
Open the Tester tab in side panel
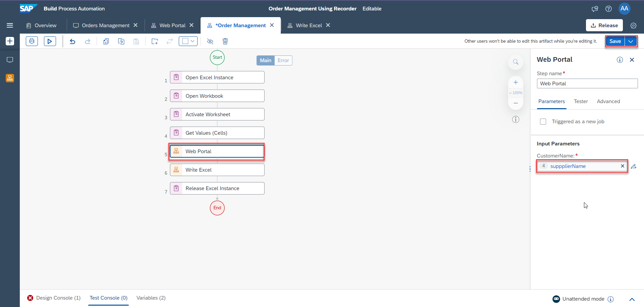tap(581, 101)
